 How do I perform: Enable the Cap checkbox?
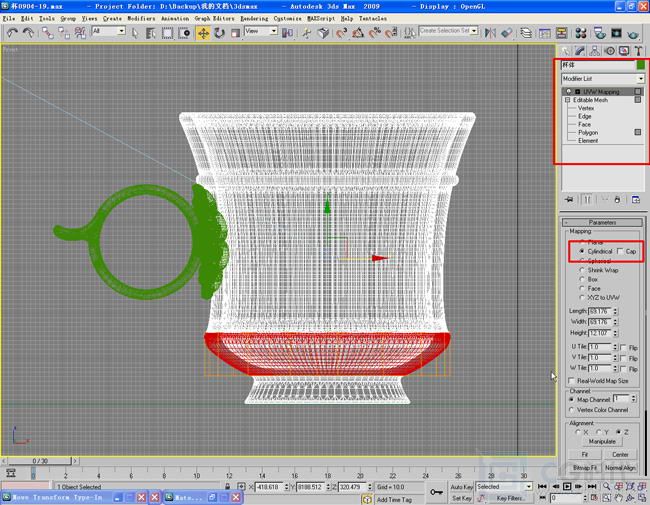pyautogui.click(x=620, y=251)
